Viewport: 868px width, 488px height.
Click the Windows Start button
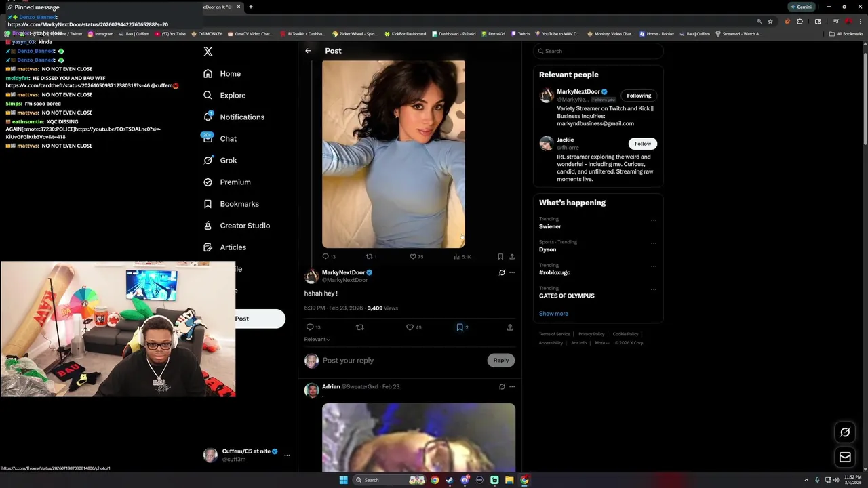343,480
